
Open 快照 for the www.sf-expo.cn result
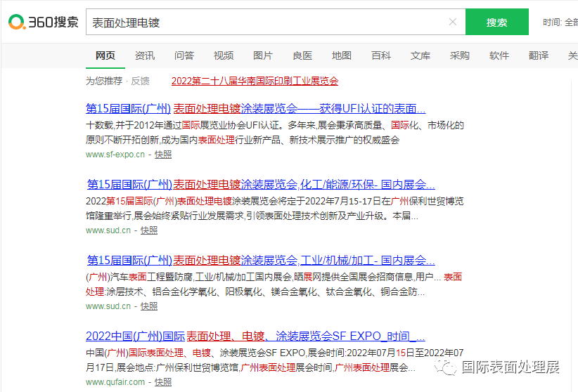point(163,155)
